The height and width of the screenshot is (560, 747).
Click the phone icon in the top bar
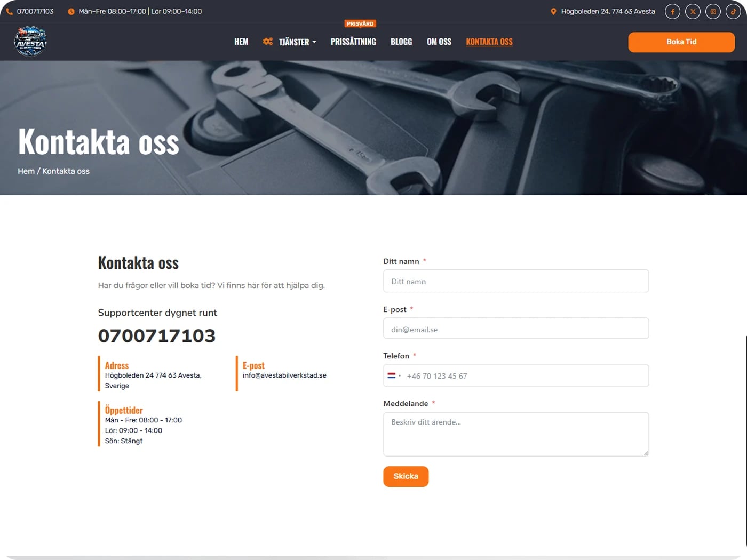pos(9,11)
